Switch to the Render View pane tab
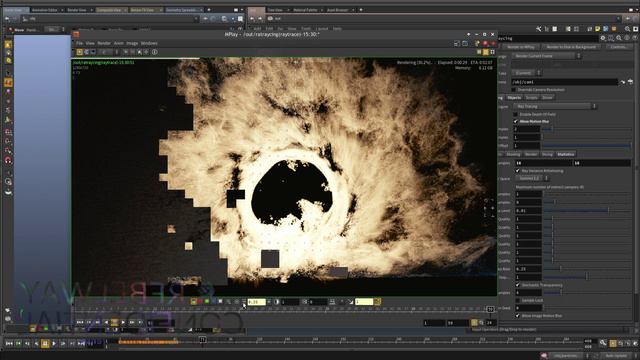Viewport: 640px width, 360px height. (77, 10)
